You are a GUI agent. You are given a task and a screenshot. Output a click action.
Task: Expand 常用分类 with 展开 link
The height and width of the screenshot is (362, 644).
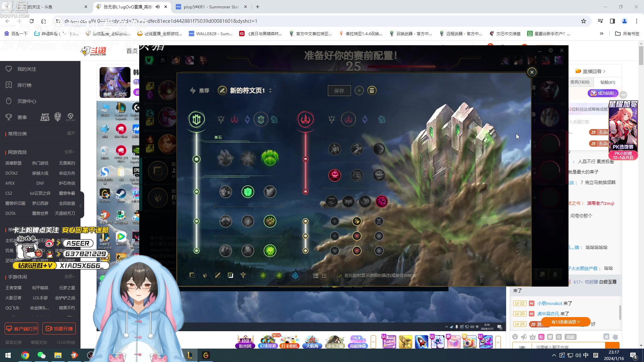71,133
